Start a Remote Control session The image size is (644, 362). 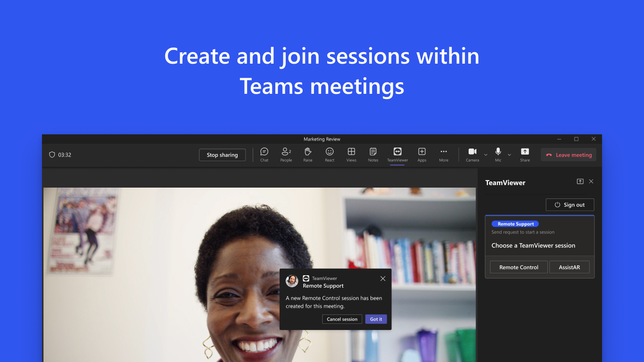pyautogui.click(x=519, y=267)
